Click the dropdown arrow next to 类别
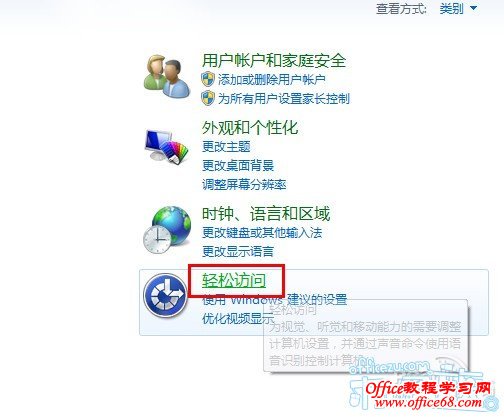This screenshot has height=417, width=504. [x=474, y=8]
